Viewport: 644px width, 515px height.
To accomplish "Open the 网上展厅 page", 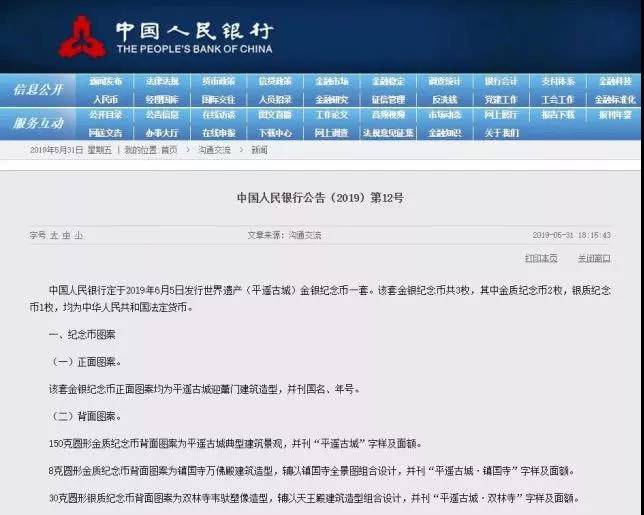I will click(x=501, y=115).
